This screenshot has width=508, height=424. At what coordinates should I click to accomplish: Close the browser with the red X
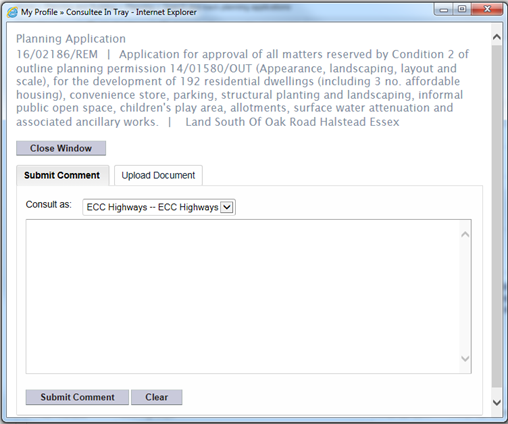pyautogui.click(x=487, y=9)
